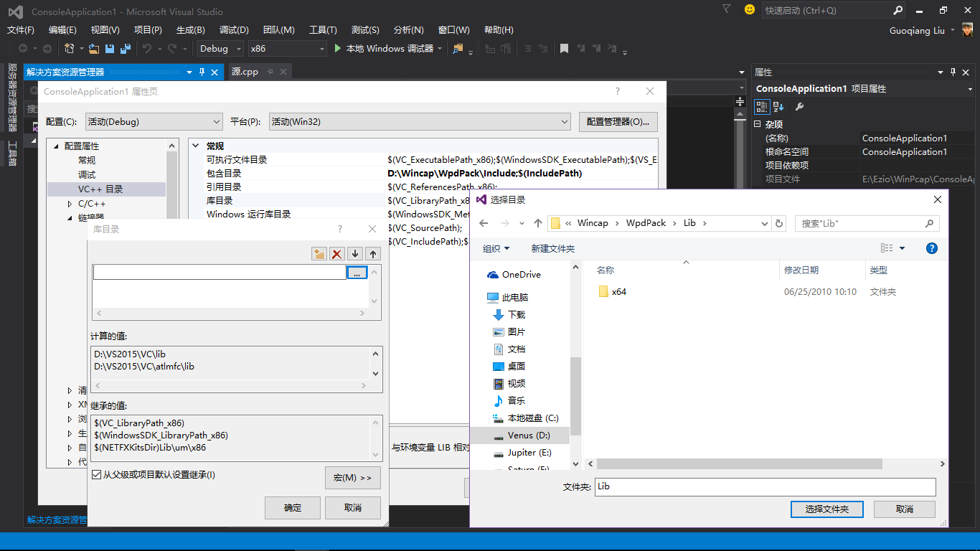Click 确定 in the 库目录 dialog
The height and width of the screenshot is (551, 980).
click(293, 508)
